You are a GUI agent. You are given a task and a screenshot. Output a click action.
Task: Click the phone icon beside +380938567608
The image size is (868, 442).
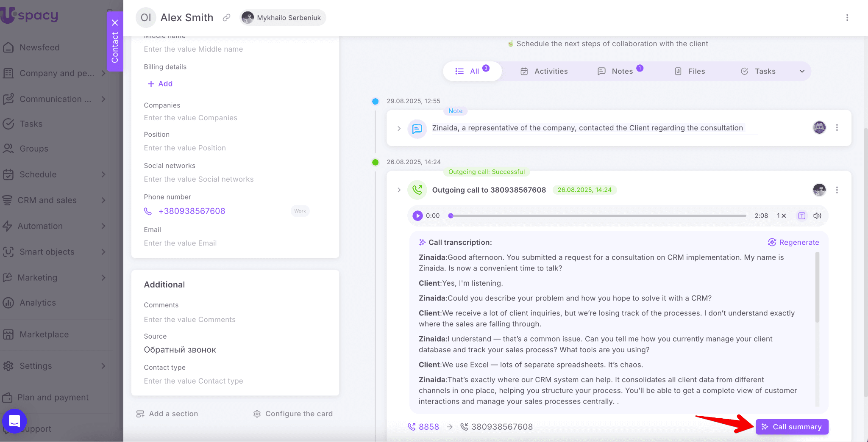click(148, 211)
